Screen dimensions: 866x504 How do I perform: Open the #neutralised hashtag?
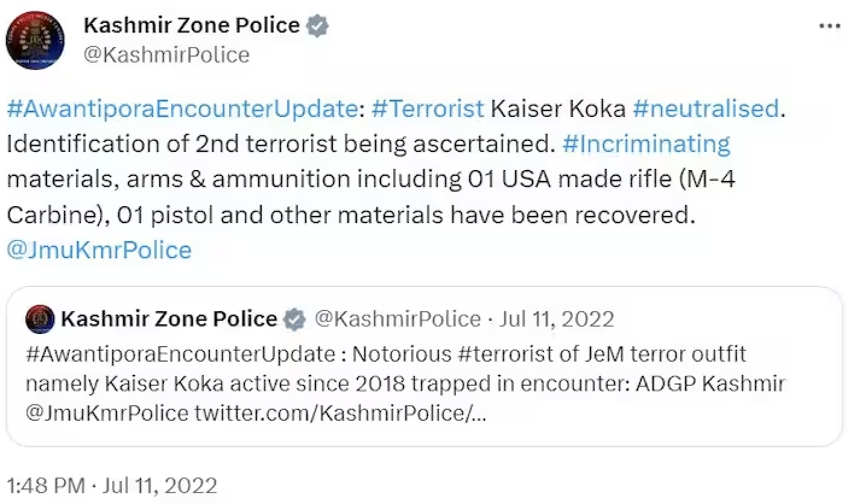coord(706,109)
